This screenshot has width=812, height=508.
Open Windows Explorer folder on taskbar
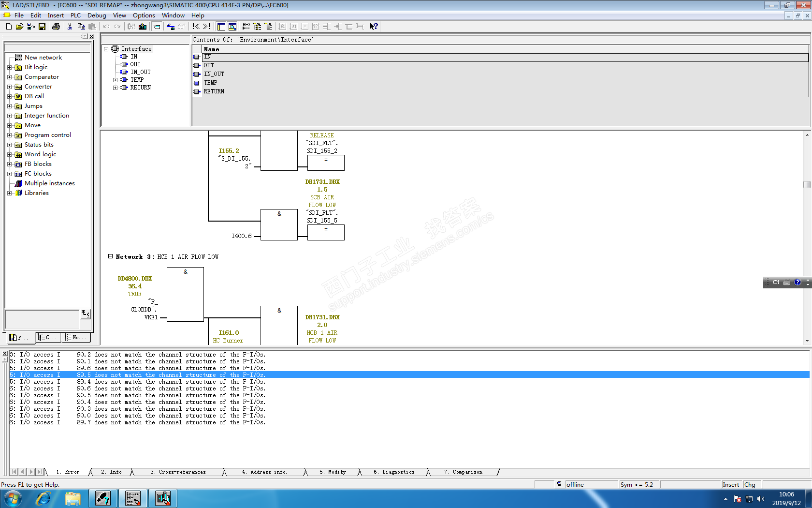coord(73,498)
